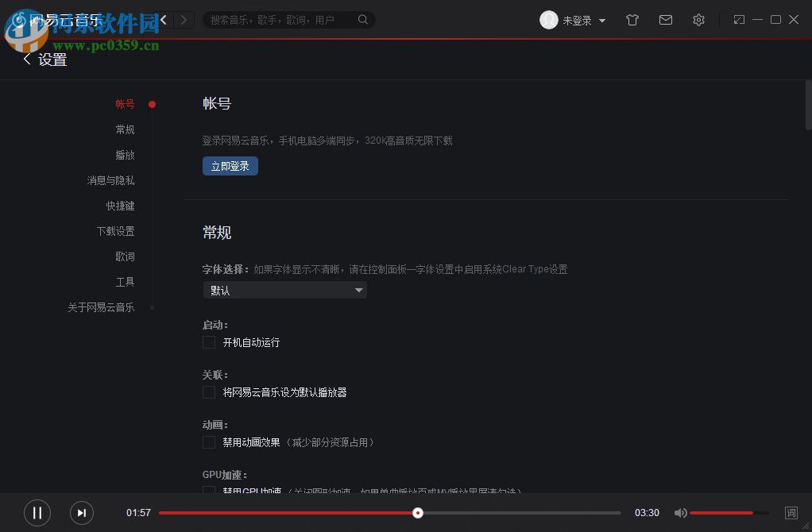Mute audio by clicking the speaker icon
The height and width of the screenshot is (532, 812).
(x=681, y=513)
